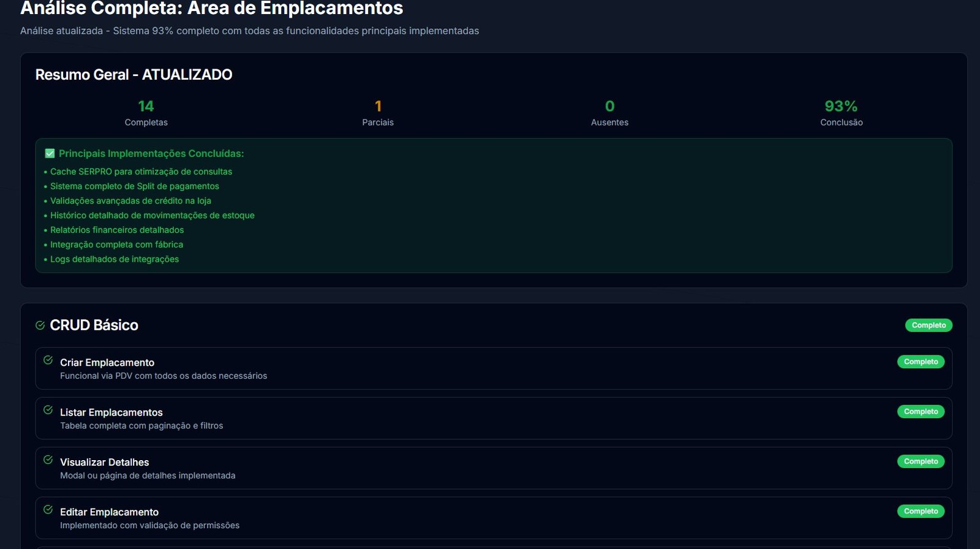Click the 14 Completas statistic
This screenshot has height=549, width=980.
146,107
